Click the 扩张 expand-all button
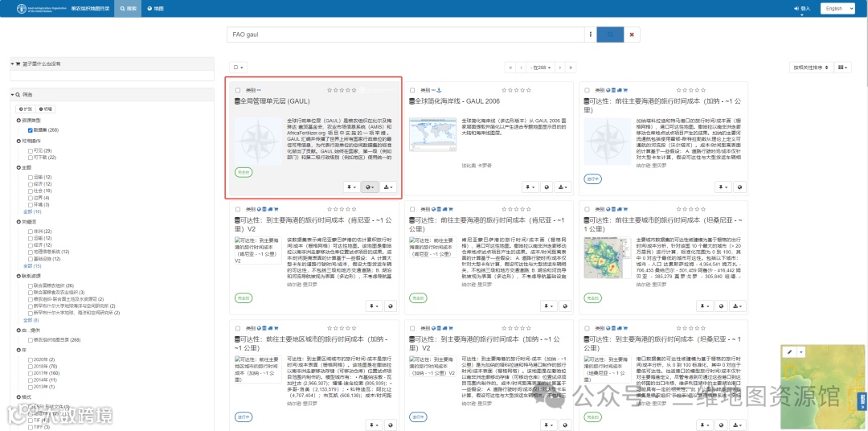Viewport: 868px width, 431px height. click(x=26, y=109)
